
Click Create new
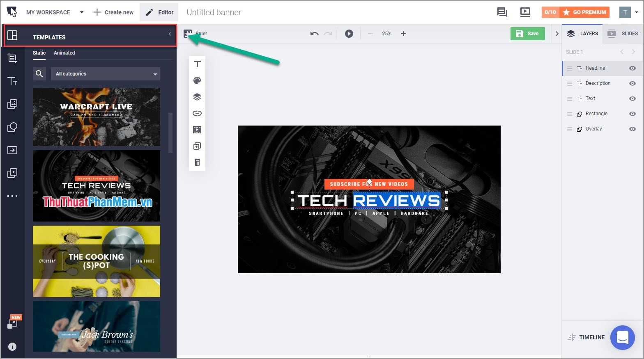tap(113, 12)
